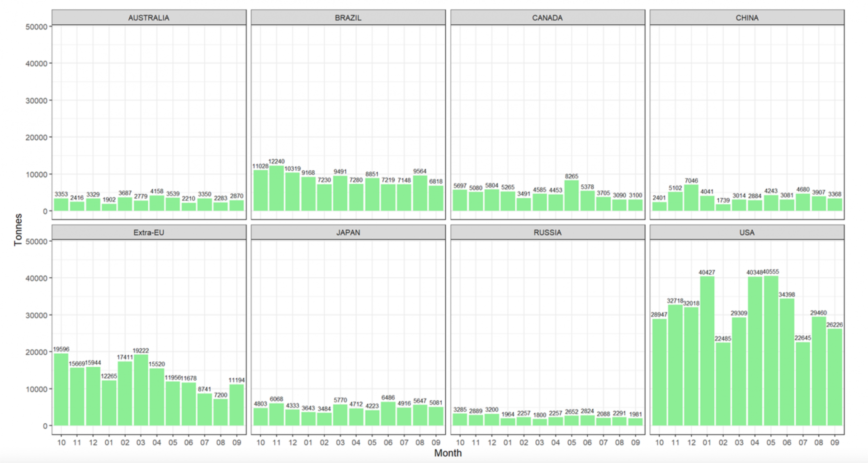Select the Extra-EU bar labeled 7200
This screenshot has width=868, height=463.
(x=221, y=412)
